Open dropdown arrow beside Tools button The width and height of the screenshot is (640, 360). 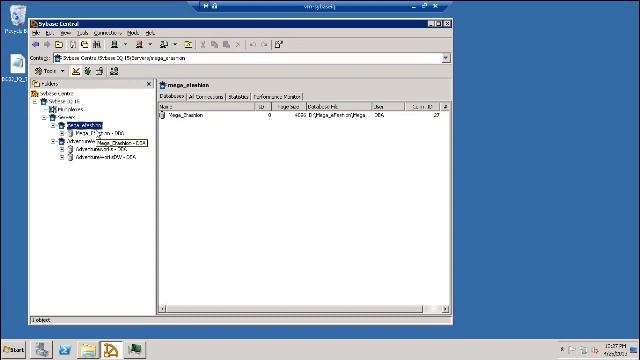pyautogui.click(x=62, y=71)
